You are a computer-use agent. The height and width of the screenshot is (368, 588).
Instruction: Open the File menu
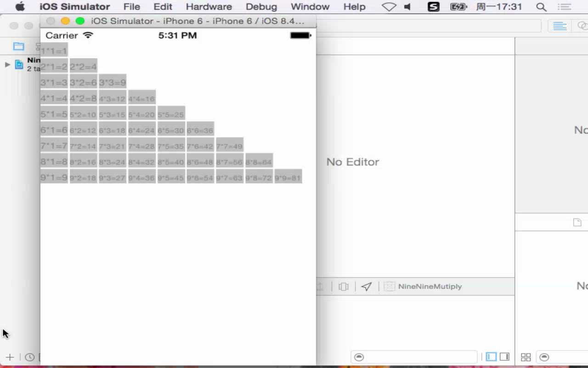pos(131,6)
